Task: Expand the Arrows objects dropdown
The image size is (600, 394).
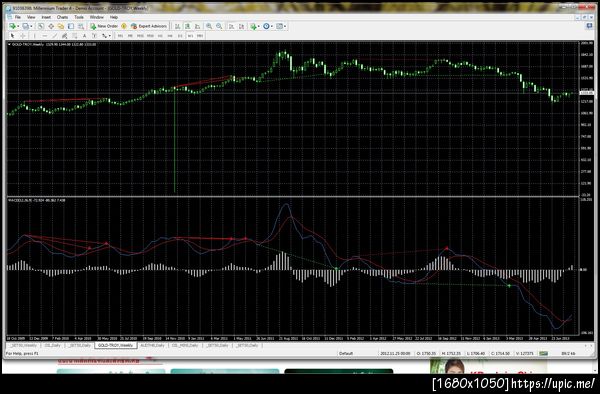Action: coord(109,36)
